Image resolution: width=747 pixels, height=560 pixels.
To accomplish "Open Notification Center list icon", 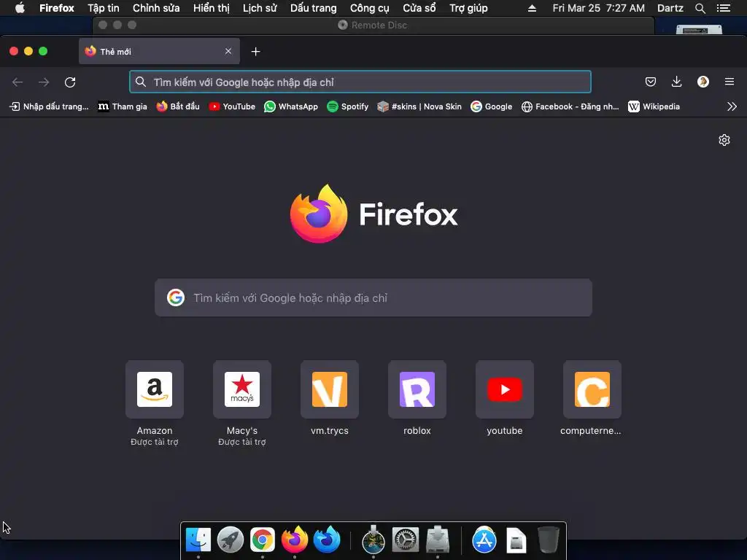I will (724, 8).
